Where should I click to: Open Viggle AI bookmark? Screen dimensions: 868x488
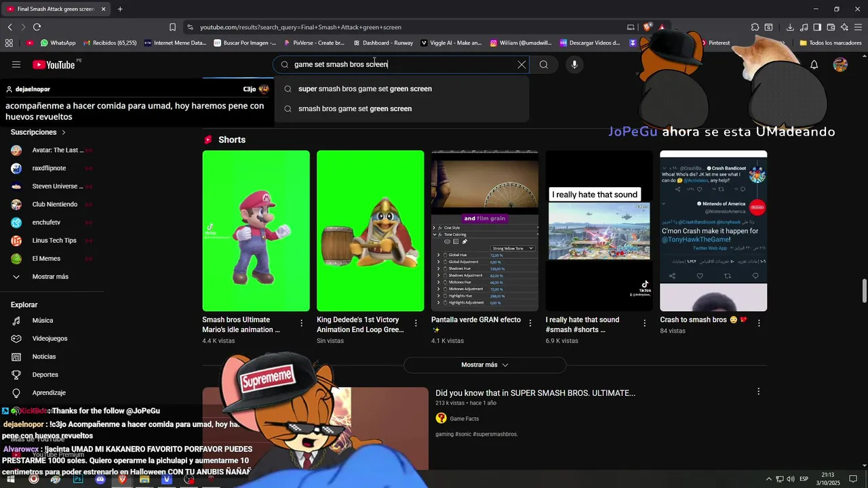pyautogui.click(x=451, y=43)
